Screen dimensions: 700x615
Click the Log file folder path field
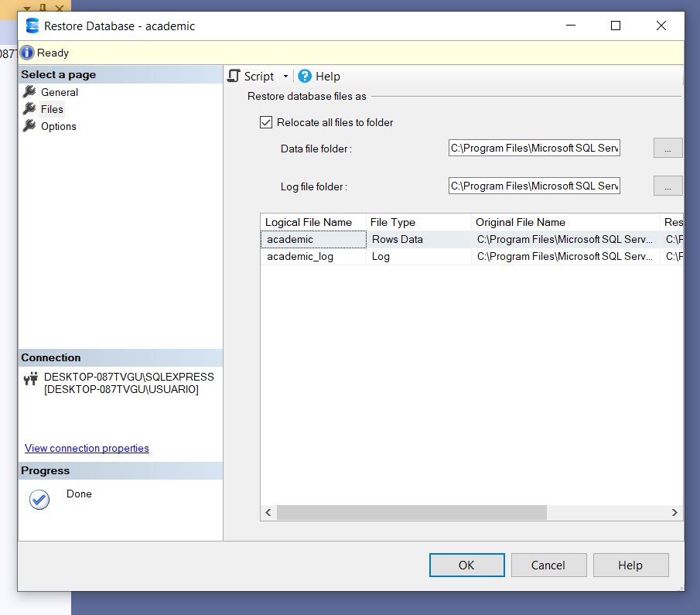(534, 186)
